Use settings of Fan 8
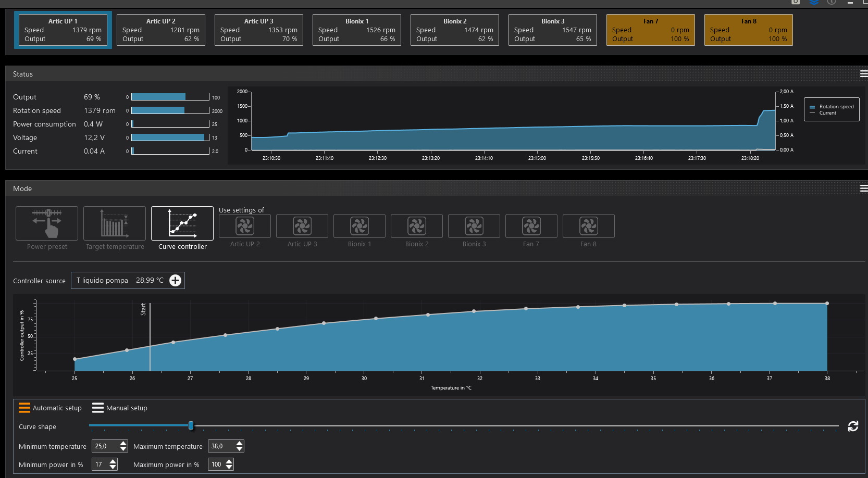Image resolution: width=868 pixels, height=478 pixels. 589,226
